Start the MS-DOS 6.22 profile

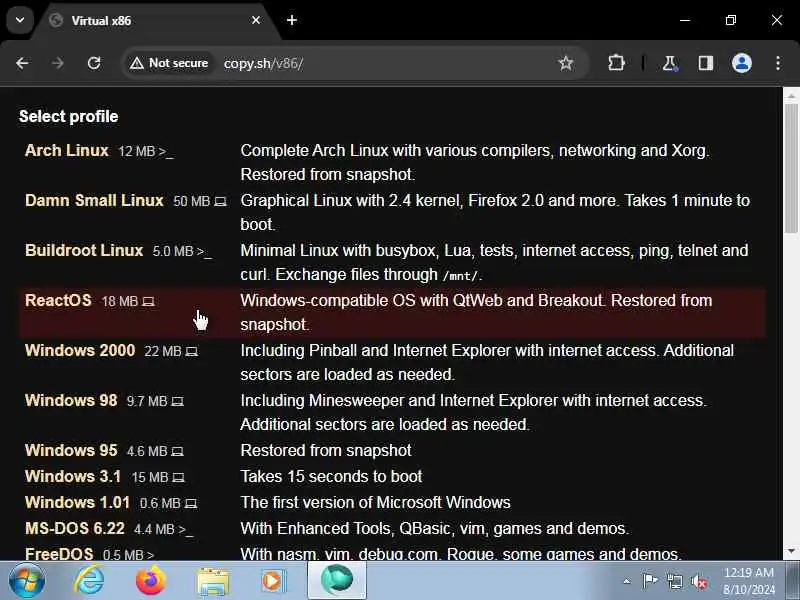pos(75,529)
